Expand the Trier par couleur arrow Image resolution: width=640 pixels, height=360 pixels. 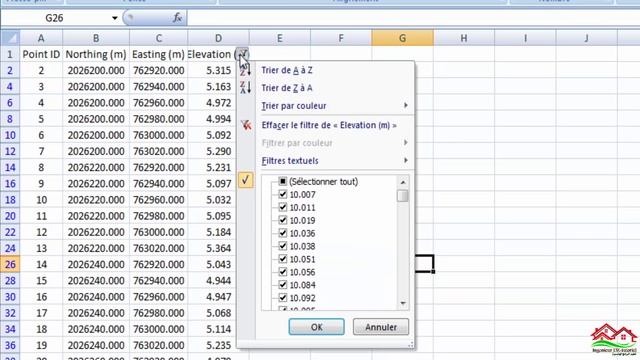pyautogui.click(x=405, y=105)
